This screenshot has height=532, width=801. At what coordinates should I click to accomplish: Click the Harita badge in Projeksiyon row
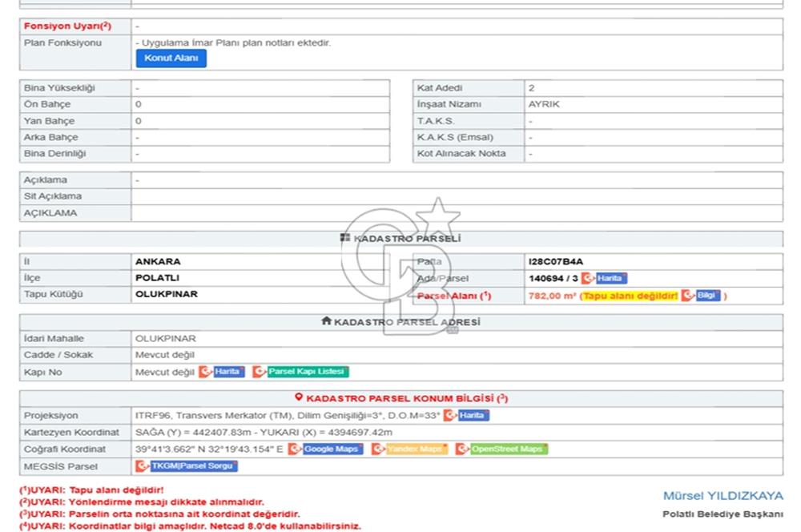(473, 415)
